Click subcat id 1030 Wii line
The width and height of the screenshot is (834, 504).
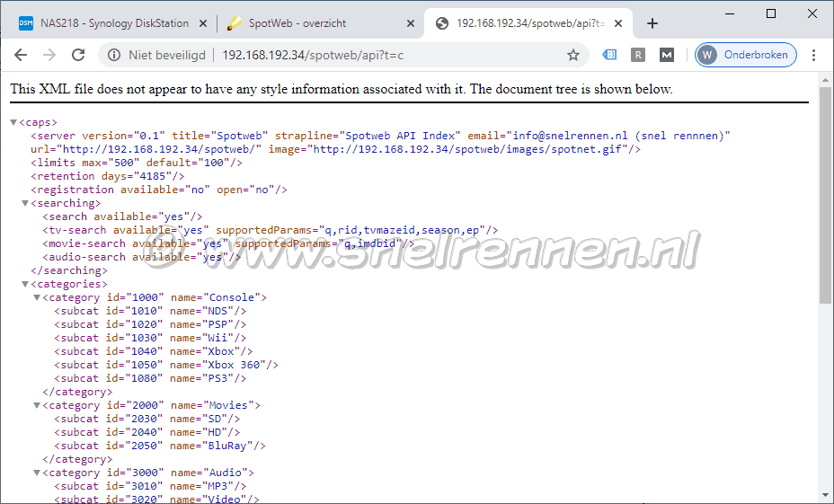click(150, 338)
